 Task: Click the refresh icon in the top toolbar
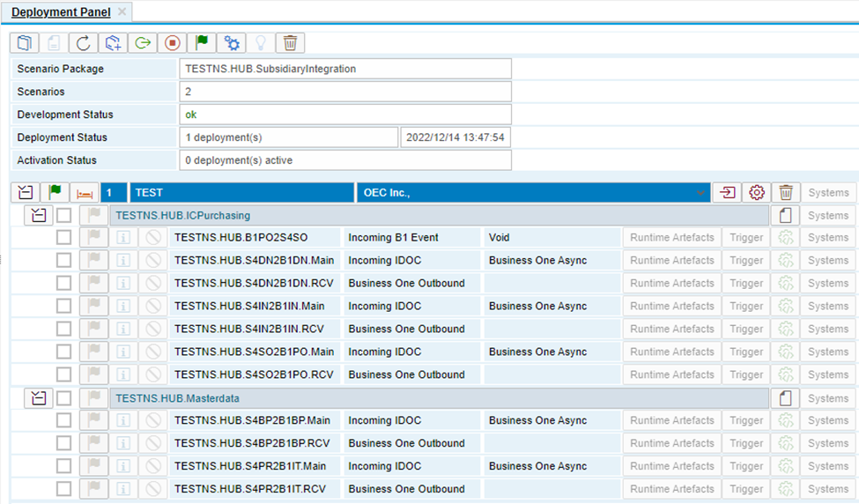(84, 42)
